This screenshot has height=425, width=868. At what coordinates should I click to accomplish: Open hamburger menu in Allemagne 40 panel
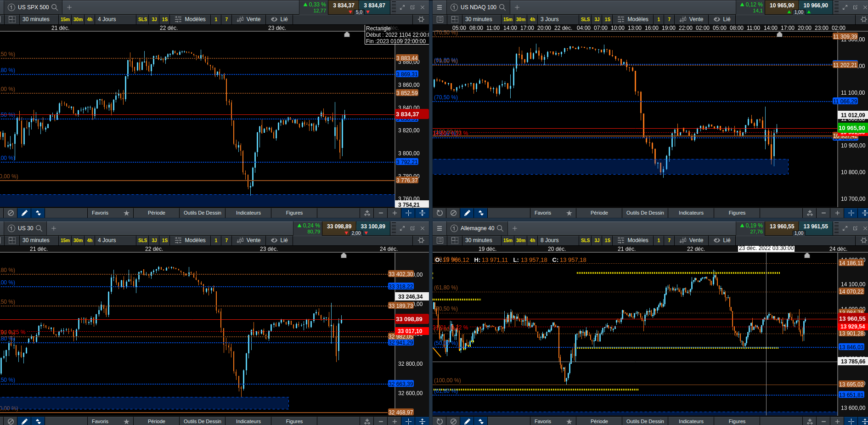[x=440, y=228]
